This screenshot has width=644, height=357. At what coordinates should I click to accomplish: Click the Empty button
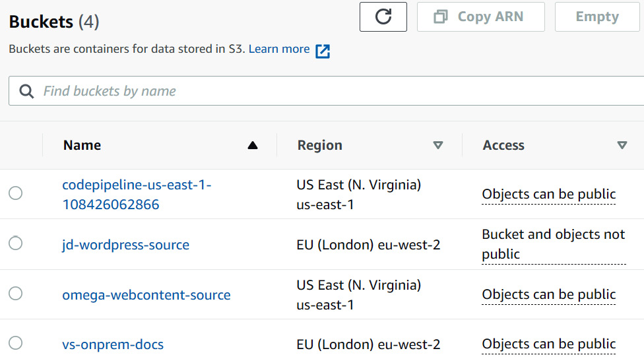pos(597,17)
